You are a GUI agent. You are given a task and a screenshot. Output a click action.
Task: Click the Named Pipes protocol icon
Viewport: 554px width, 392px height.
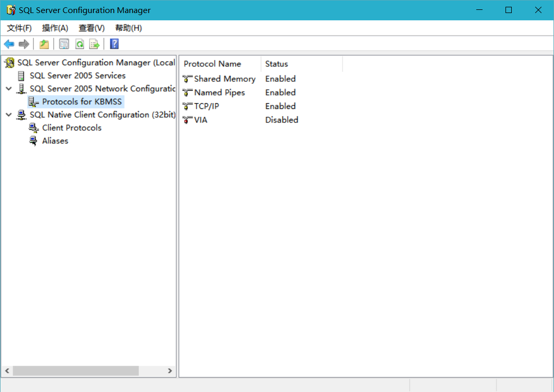(x=187, y=92)
